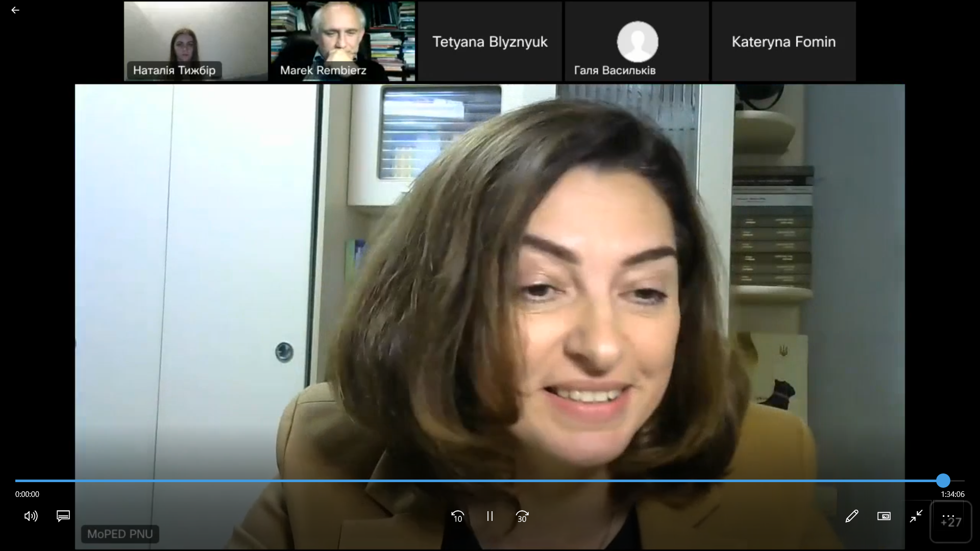Skip back 10 seconds
The width and height of the screenshot is (980, 551).
click(457, 516)
